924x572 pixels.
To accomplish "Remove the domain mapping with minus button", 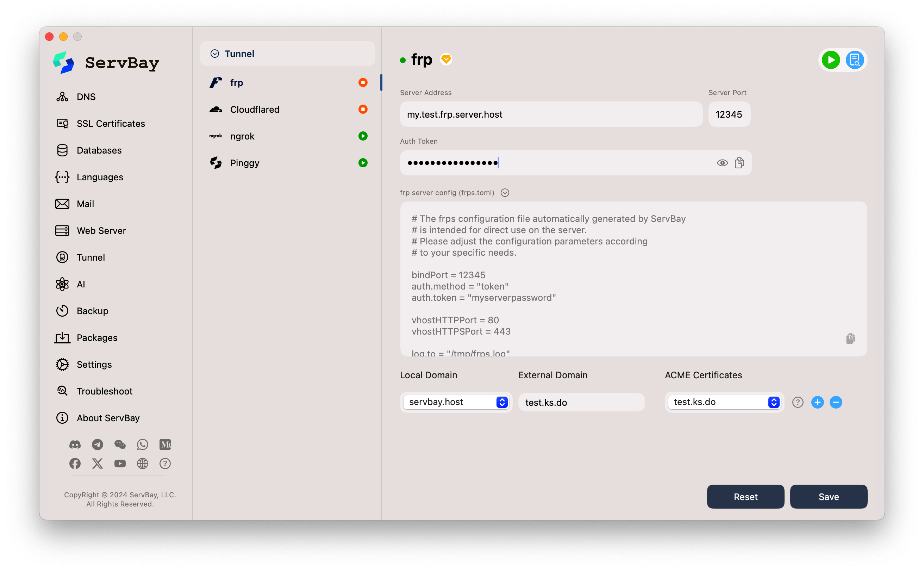I will tap(836, 403).
